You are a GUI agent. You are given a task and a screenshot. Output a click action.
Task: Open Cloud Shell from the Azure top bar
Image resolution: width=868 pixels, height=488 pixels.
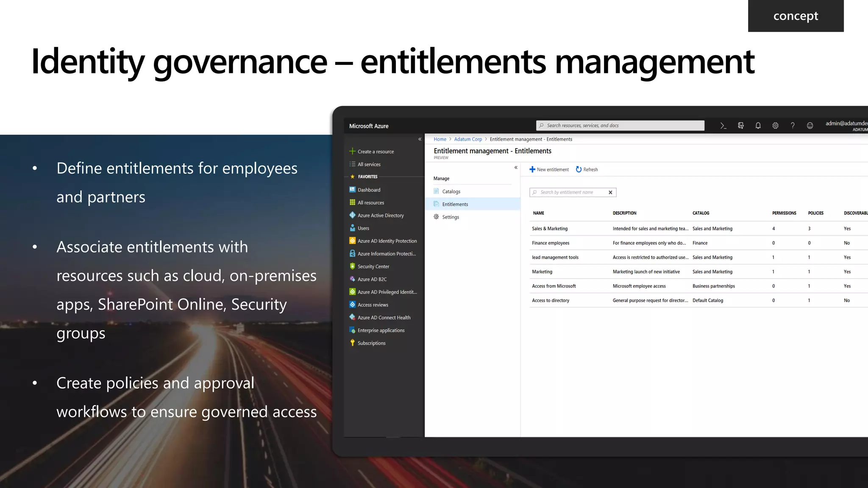pyautogui.click(x=723, y=126)
